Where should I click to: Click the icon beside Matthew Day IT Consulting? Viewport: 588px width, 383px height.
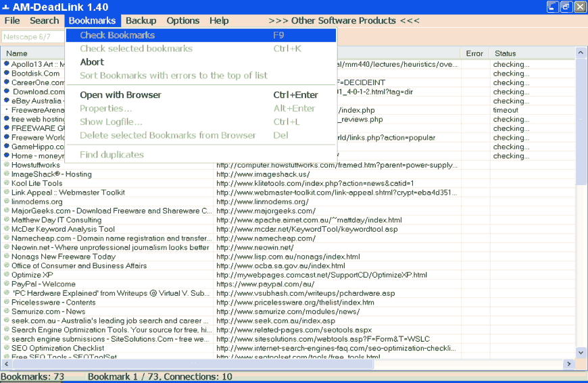pyautogui.click(x=6, y=220)
